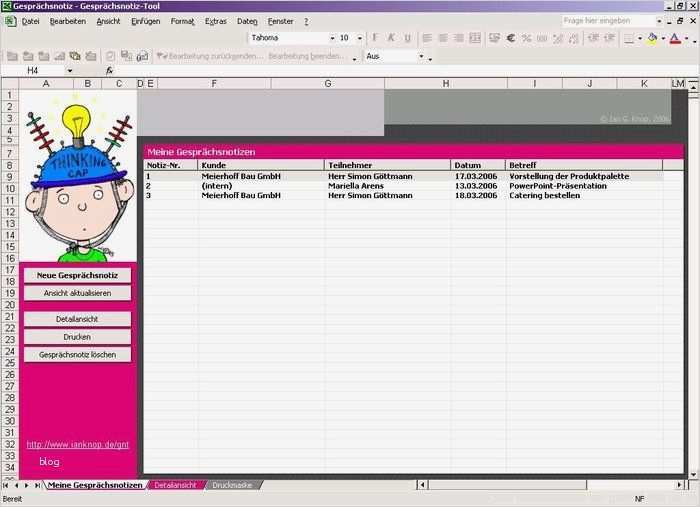Click vertical scrollbar down arrow
This screenshot has width=700, height=507.
pyautogui.click(x=693, y=475)
